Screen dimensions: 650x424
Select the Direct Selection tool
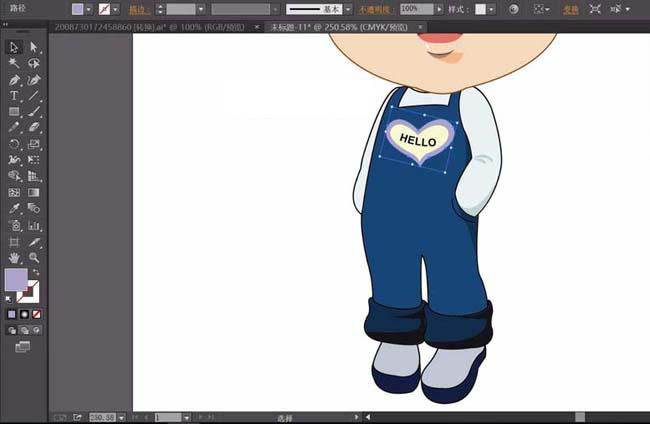(34, 47)
